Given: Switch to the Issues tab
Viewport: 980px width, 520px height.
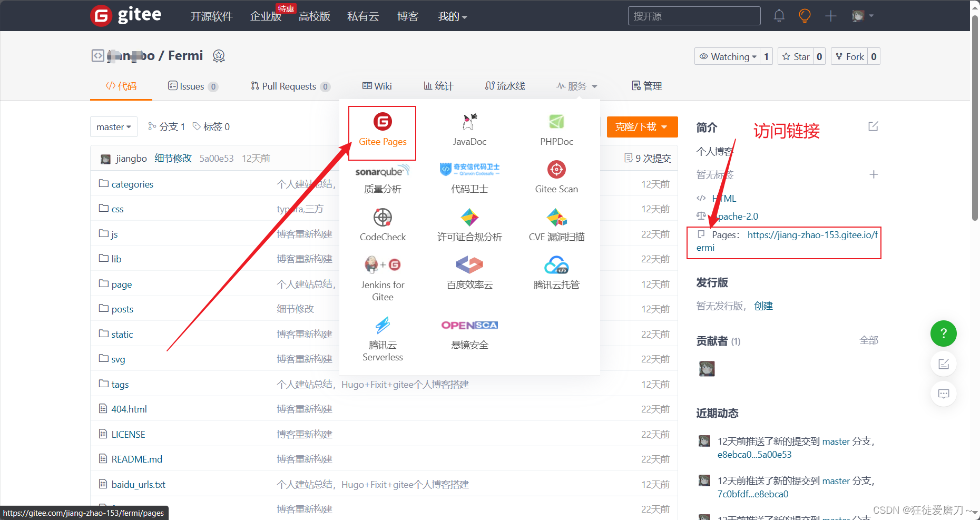Looking at the screenshot, I should point(193,86).
